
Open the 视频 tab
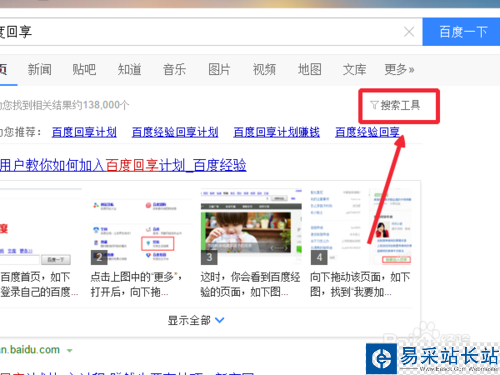coord(264,70)
